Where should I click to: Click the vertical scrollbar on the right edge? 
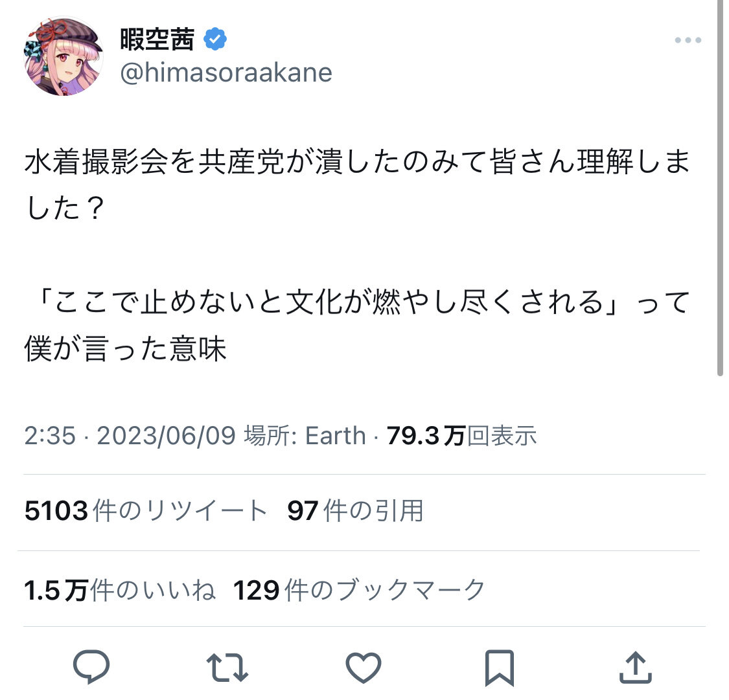tap(720, 186)
